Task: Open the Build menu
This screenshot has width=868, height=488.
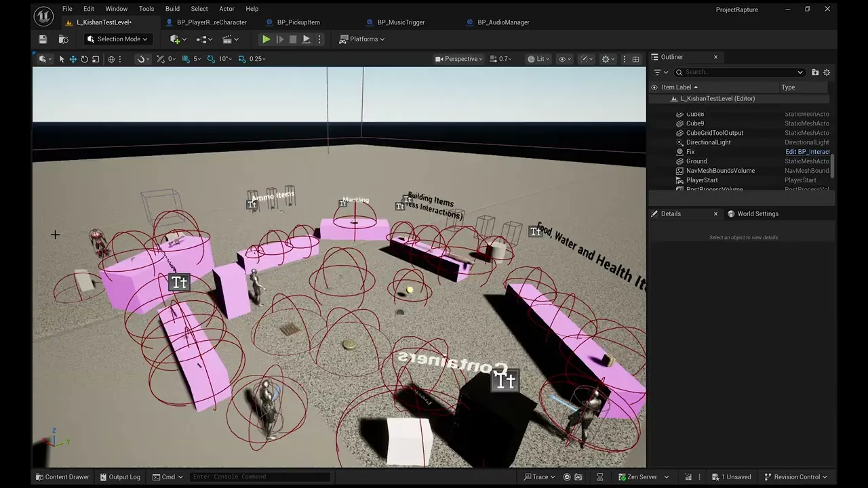Action: [172, 9]
